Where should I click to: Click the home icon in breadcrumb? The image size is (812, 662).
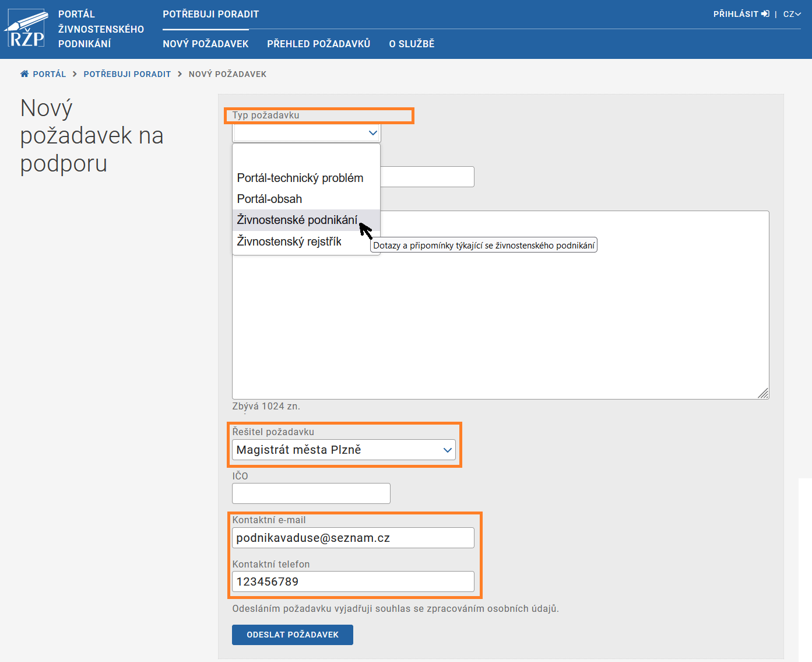[x=24, y=74]
